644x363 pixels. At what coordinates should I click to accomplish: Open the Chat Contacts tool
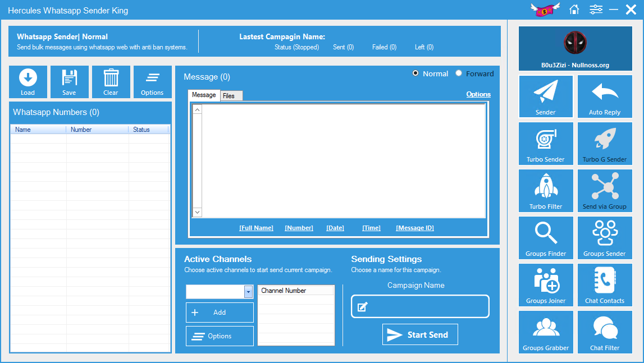point(605,285)
